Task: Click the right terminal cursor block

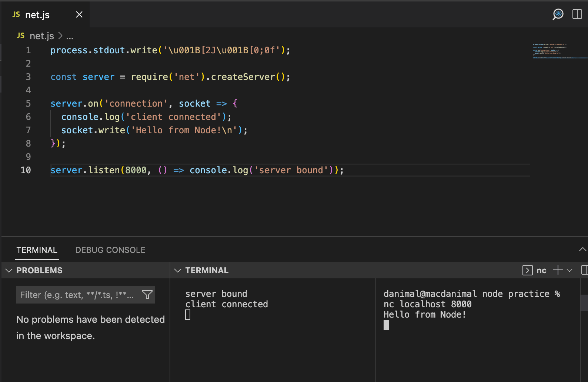Action: click(386, 325)
